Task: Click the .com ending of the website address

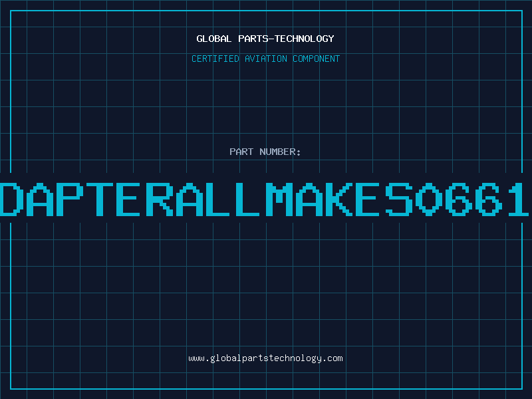Action: [333, 358]
